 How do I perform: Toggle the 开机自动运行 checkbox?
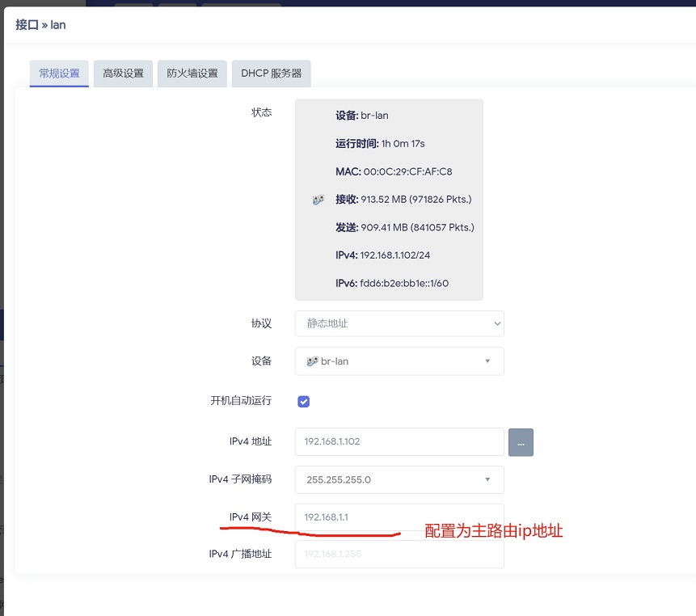(x=304, y=401)
